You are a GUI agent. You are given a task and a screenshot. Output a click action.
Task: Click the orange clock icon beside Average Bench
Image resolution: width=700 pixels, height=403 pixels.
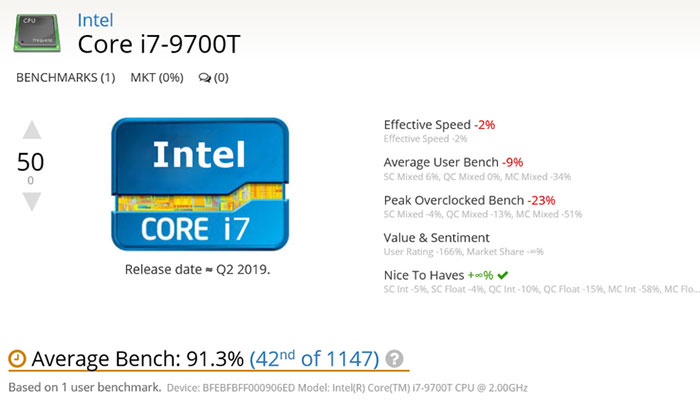click(17, 359)
